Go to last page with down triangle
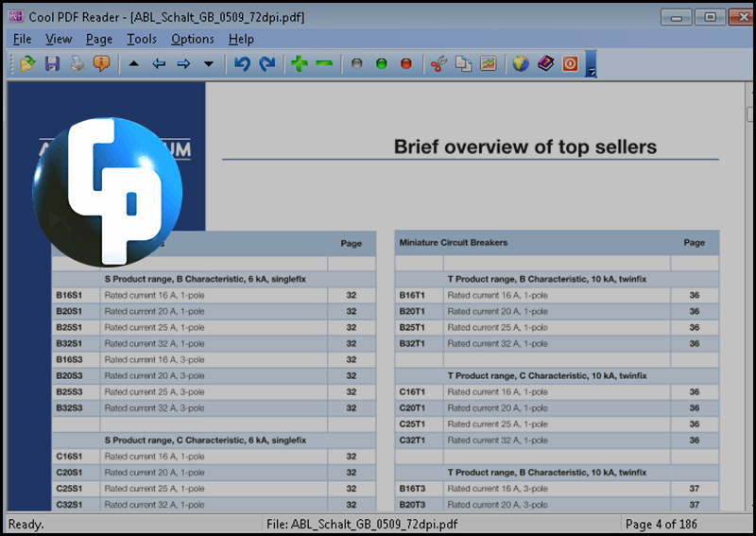756x536 pixels. click(x=208, y=63)
